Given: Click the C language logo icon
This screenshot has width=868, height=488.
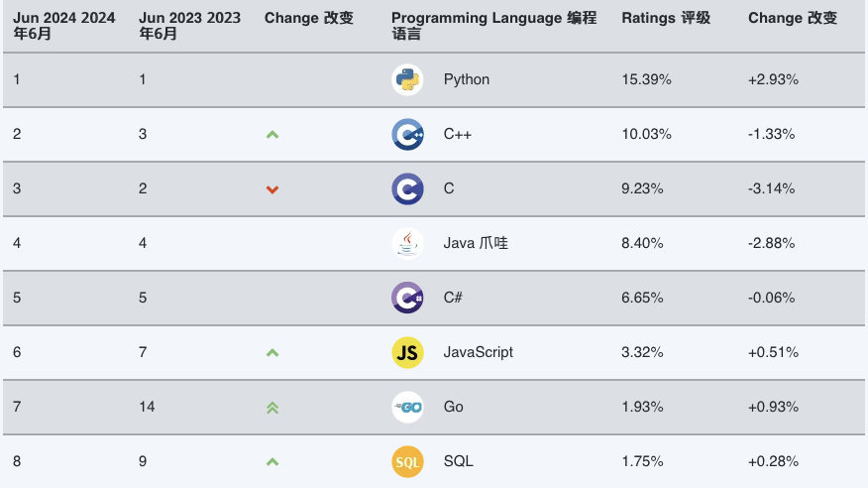Looking at the screenshot, I should click(x=407, y=188).
